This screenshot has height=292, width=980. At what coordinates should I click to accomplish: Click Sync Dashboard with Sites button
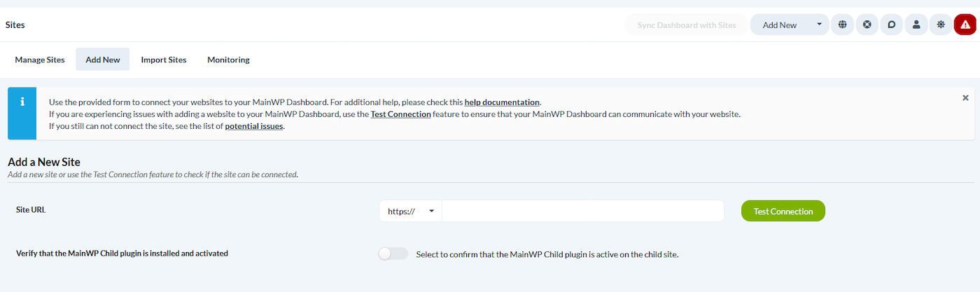pyautogui.click(x=686, y=25)
